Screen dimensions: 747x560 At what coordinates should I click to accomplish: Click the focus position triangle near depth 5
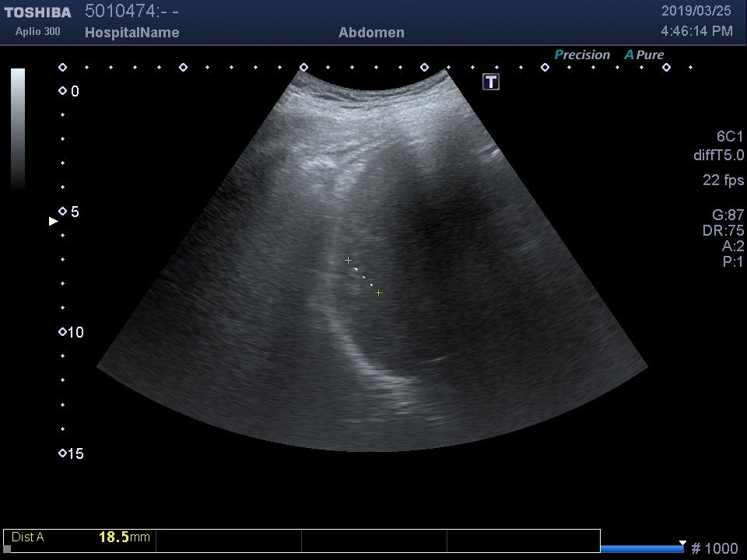pyautogui.click(x=53, y=222)
